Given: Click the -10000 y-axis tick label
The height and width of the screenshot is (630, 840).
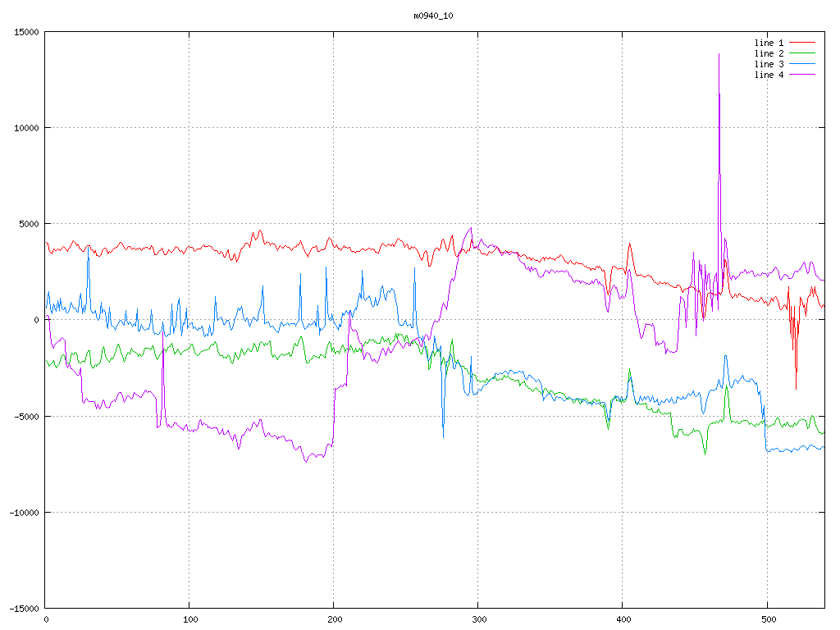Looking at the screenshot, I should pos(24,512).
